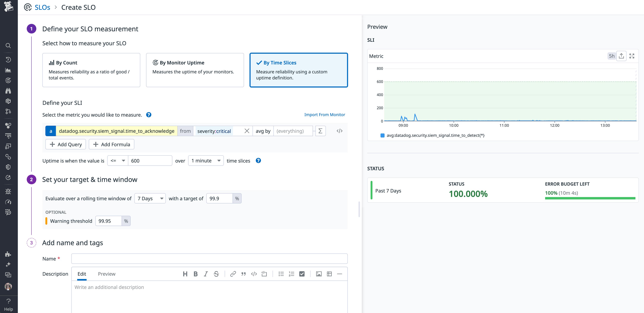Click the help icon next to time slices
Image resolution: width=644 pixels, height=313 pixels.
[x=258, y=160]
